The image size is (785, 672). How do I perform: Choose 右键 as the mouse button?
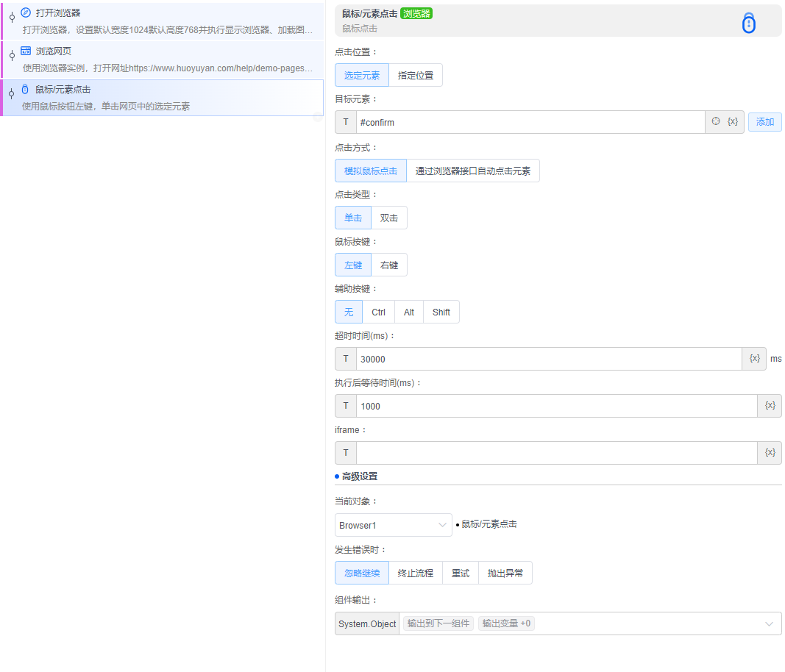pos(389,265)
